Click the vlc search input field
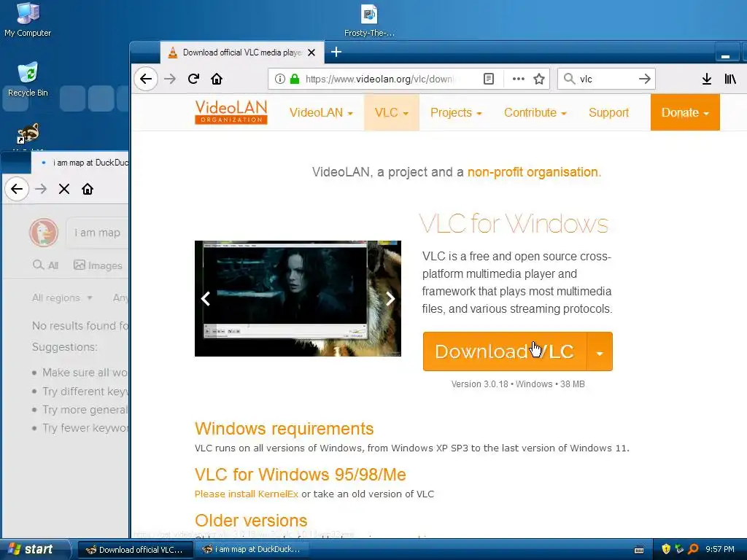Image resolution: width=747 pixels, height=560 pixels. pyautogui.click(x=606, y=79)
